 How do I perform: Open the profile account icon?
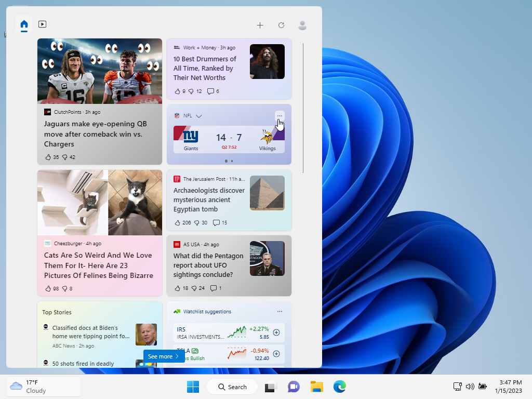pos(302,25)
